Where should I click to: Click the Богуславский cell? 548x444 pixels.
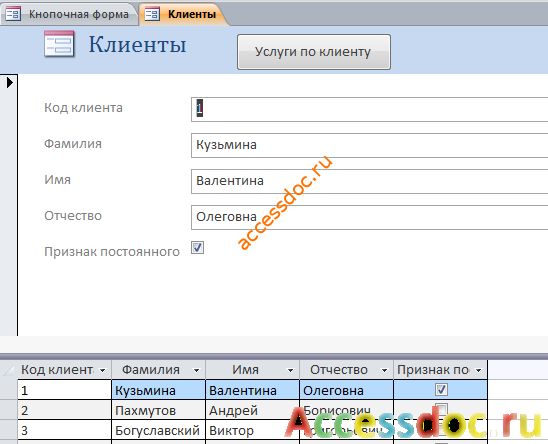[158, 430]
